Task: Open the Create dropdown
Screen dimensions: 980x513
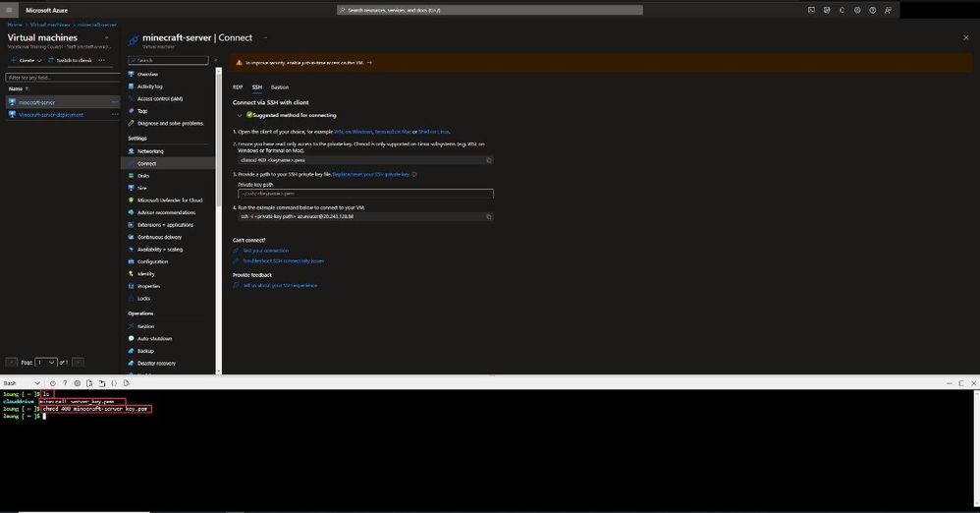Action: [27, 60]
